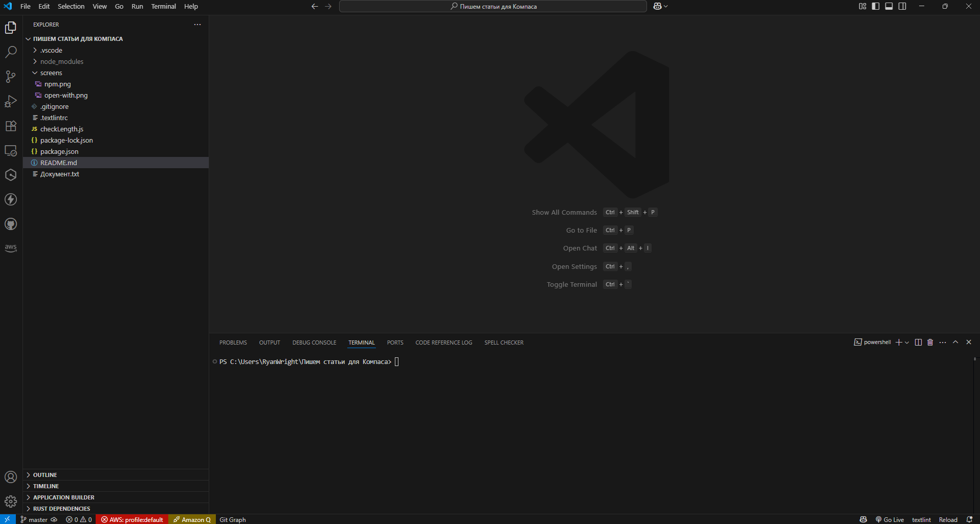The height and width of the screenshot is (524, 980).
Task: Open the lightning bolt extension icon
Action: pos(11,199)
